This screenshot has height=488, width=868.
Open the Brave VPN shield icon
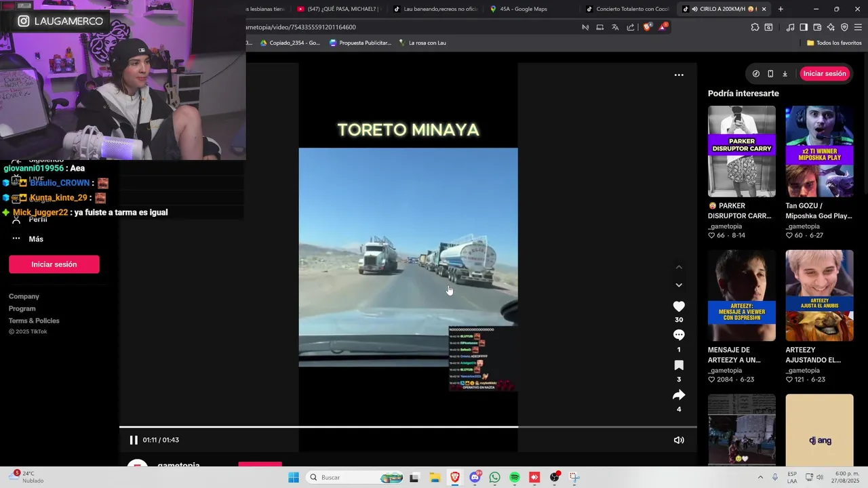[844, 27]
